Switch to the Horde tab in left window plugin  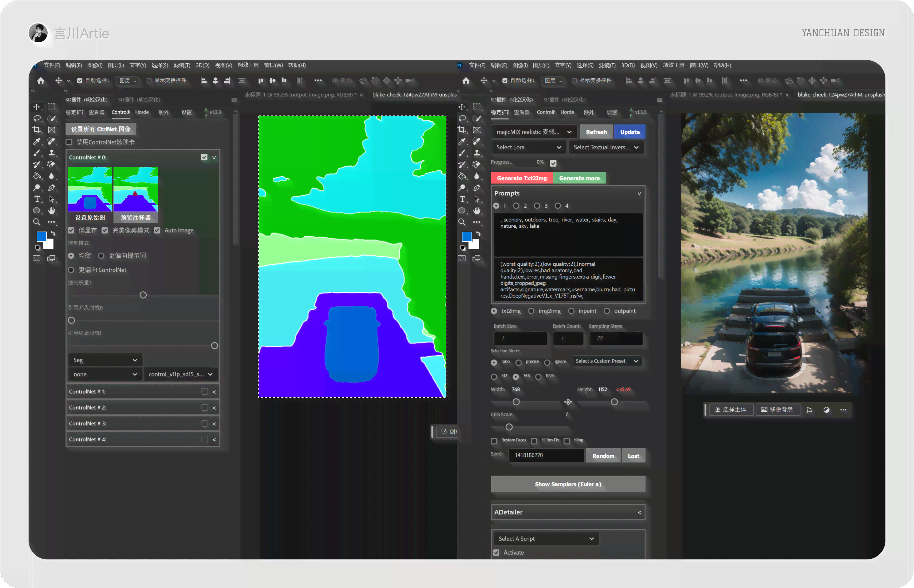142,112
